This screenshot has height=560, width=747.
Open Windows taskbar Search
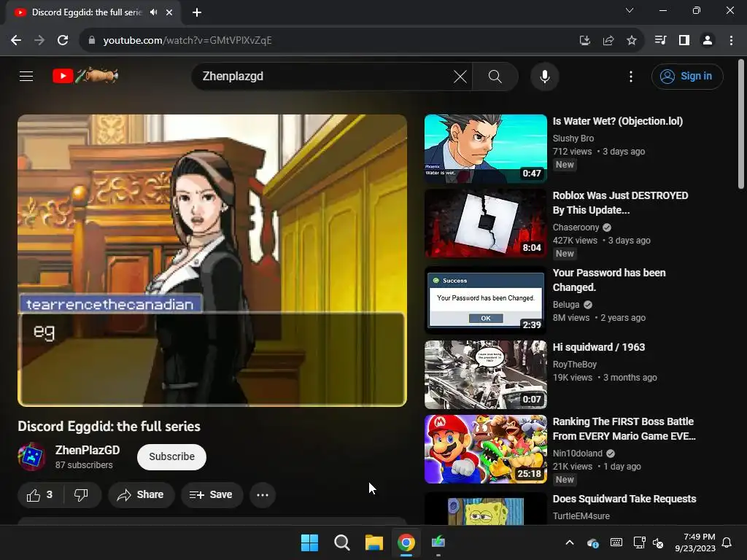tap(341, 542)
